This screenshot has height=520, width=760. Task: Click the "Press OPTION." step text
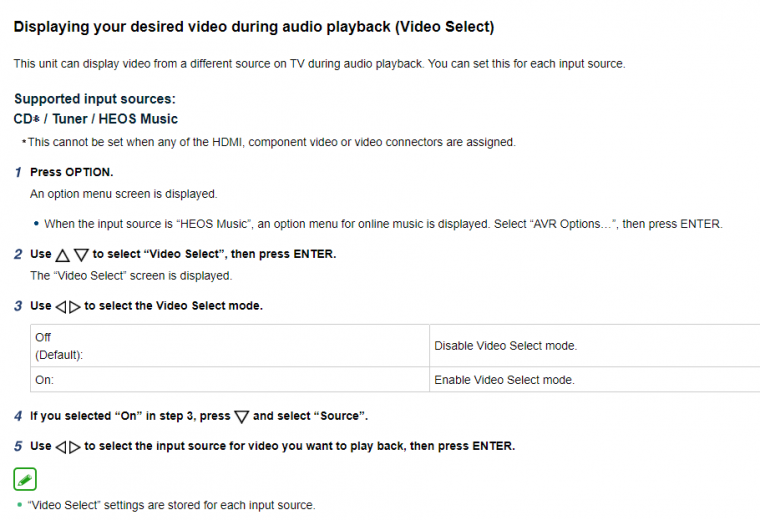coord(71,172)
